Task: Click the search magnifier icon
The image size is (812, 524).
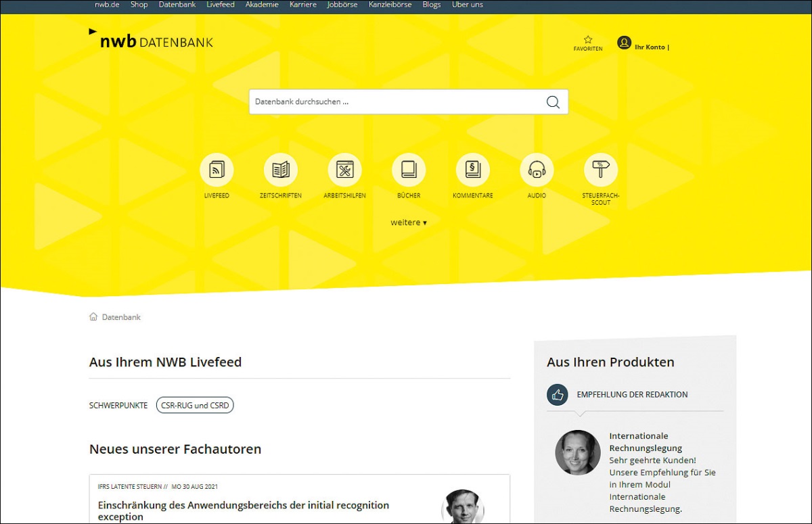Action: point(553,102)
